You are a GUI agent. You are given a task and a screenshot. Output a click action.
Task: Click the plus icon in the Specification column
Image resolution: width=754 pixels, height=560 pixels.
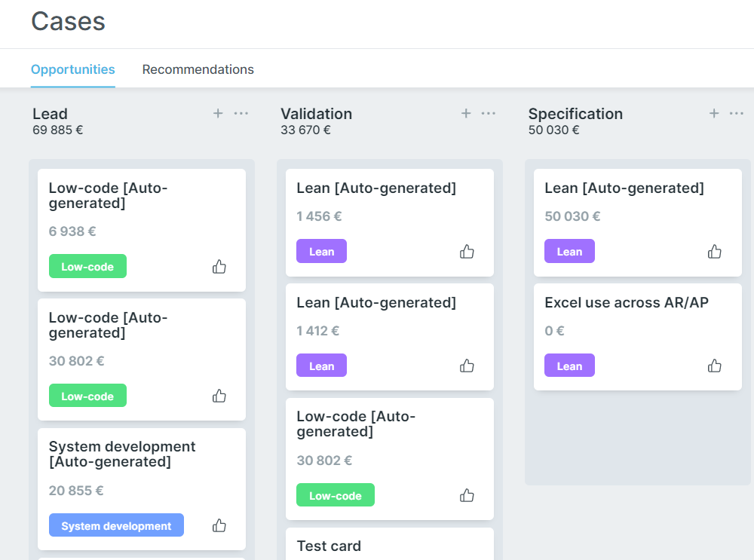[713, 113]
